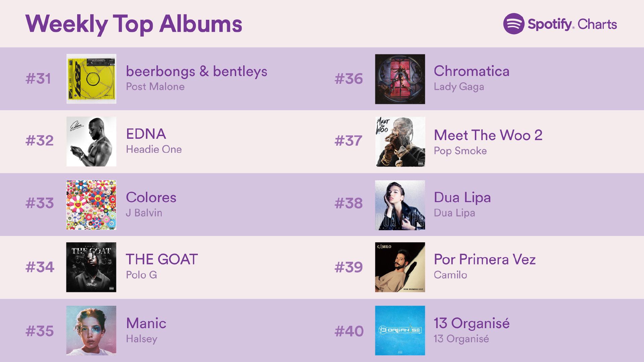
Task: Open the beerbongs & bentleys album cover
Action: pos(91,79)
